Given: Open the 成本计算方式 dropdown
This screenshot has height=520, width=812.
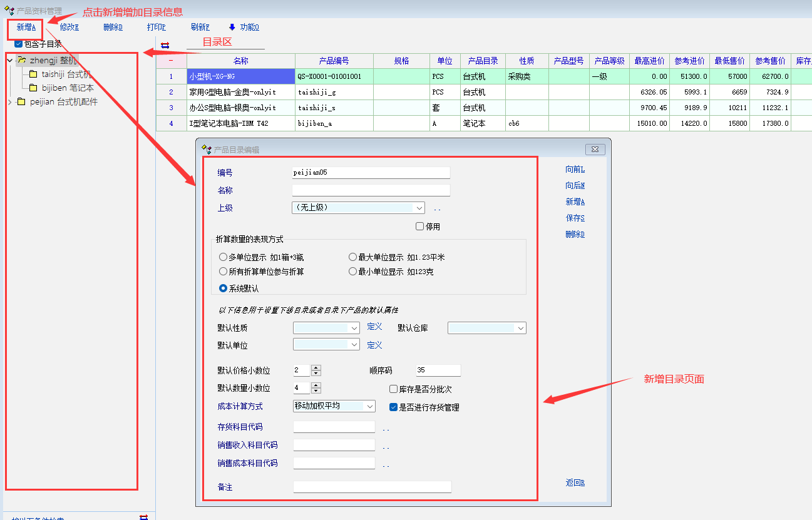Looking at the screenshot, I should tap(369, 407).
